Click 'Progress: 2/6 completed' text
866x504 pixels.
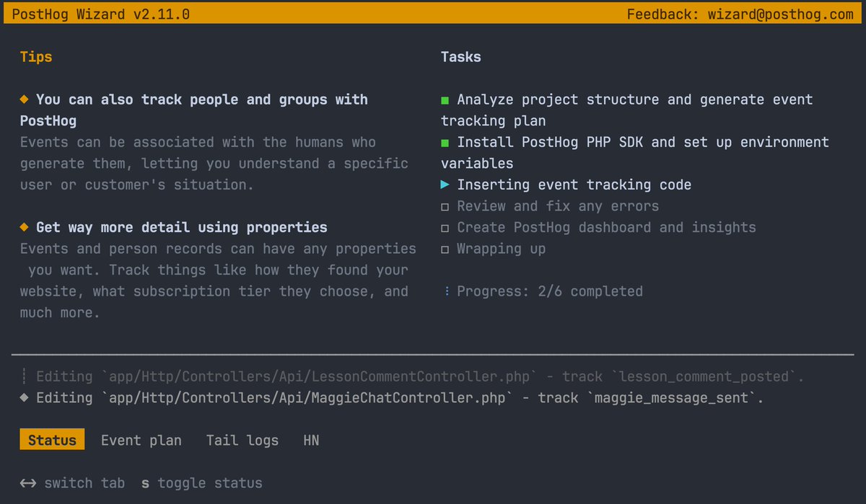pos(550,291)
